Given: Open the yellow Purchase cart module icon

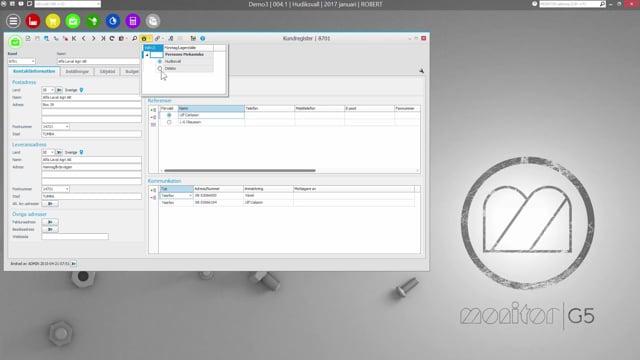Looking at the screenshot, I should pyautogui.click(x=53, y=21).
